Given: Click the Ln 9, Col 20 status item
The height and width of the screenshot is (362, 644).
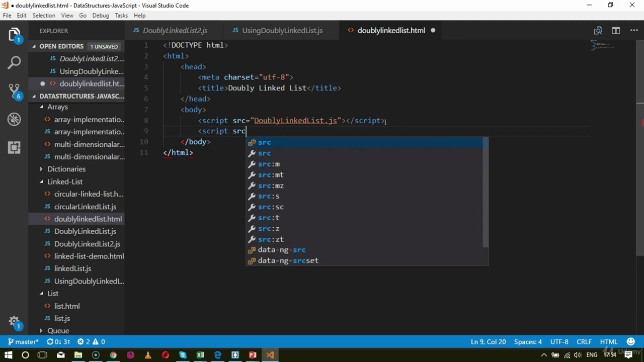Looking at the screenshot, I should [488, 342].
